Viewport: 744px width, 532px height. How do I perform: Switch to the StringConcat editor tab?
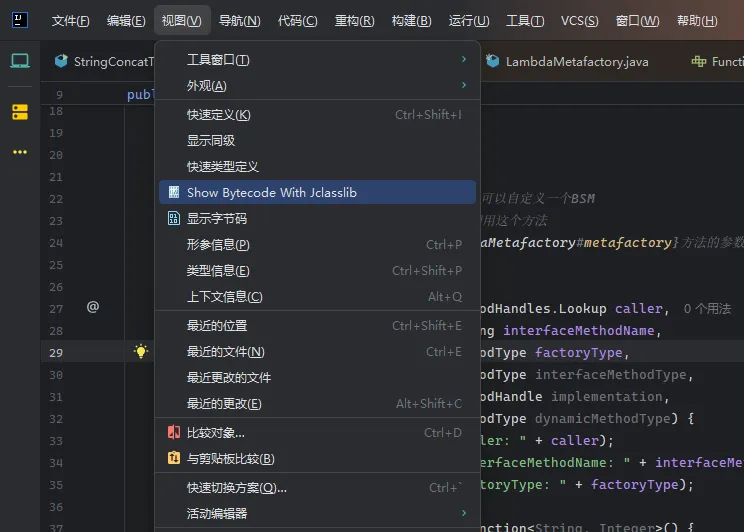104,62
